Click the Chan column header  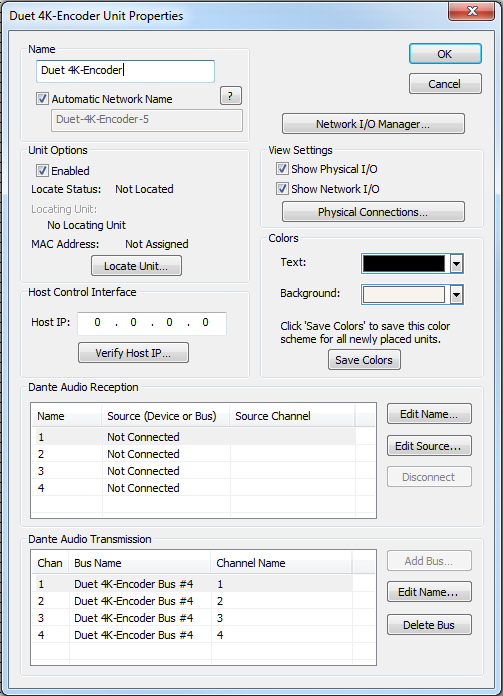[x=50, y=563]
